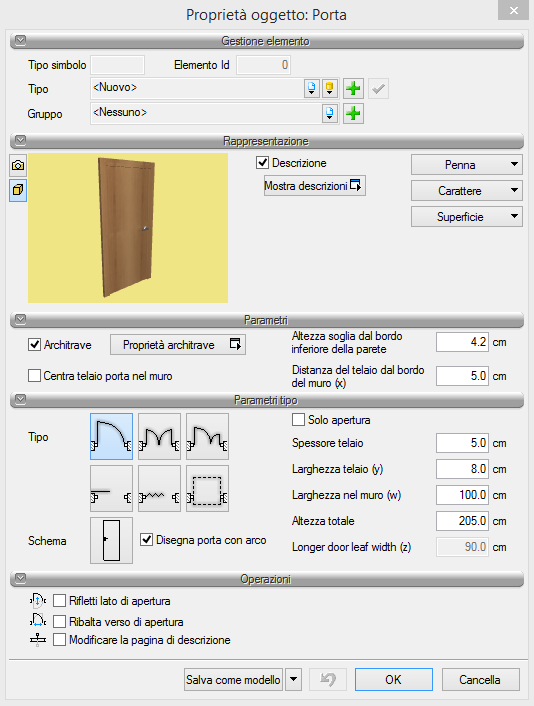Click the OK button
The image size is (534, 706).
coord(394,679)
